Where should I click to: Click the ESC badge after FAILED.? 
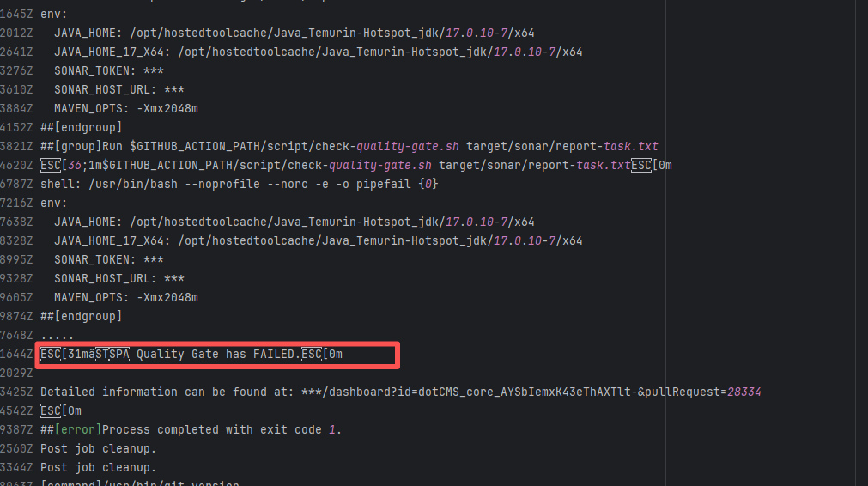(x=312, y=354)
